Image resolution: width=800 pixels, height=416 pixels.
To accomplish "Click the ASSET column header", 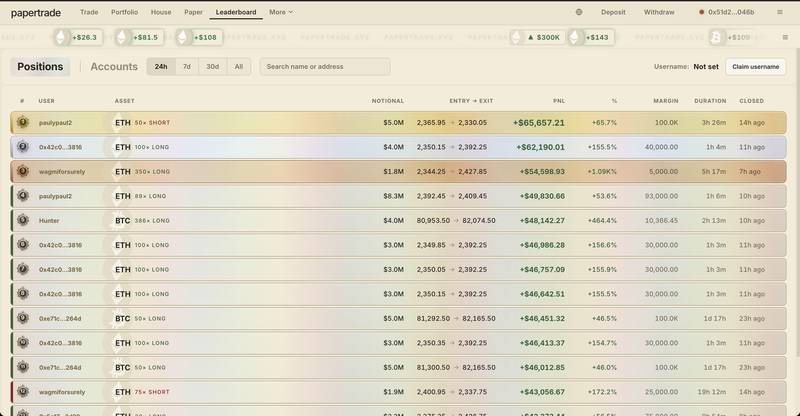I will pos(124,101).
